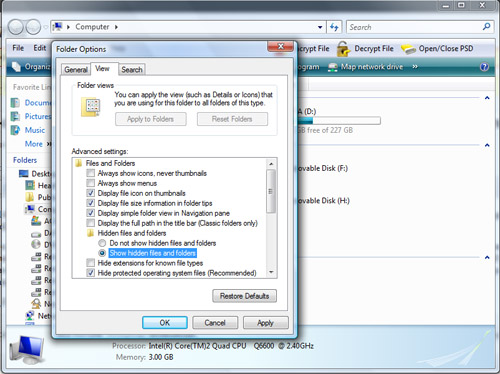Viewport: 500px width, 374px height.
Task: Click the Apply button in Folder Options
Action: point(265,323)
